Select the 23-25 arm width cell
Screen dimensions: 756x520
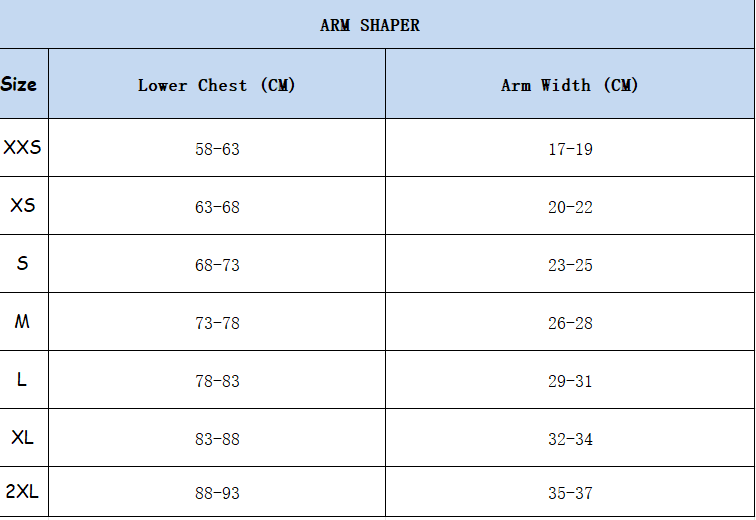pos(570,264)
